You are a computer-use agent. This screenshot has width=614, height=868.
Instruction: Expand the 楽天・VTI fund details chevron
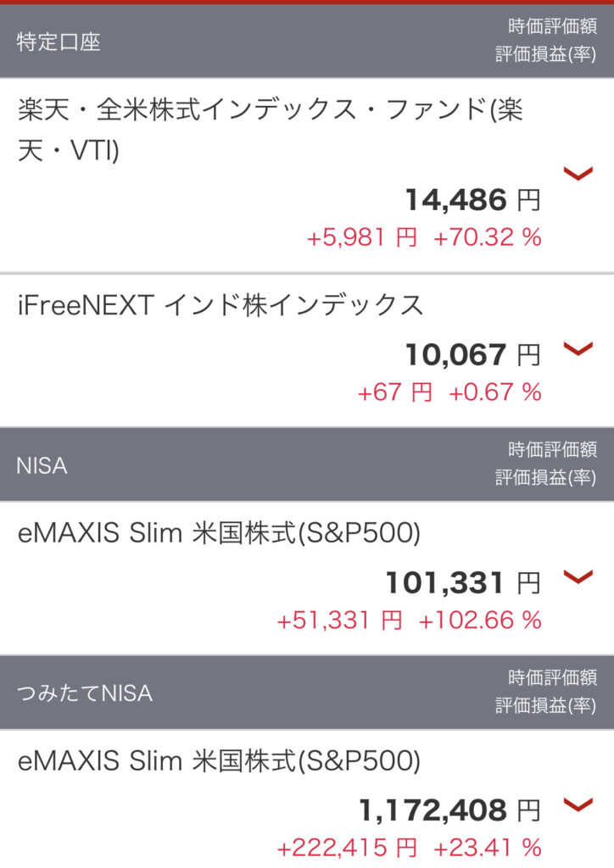coord(578,174)
